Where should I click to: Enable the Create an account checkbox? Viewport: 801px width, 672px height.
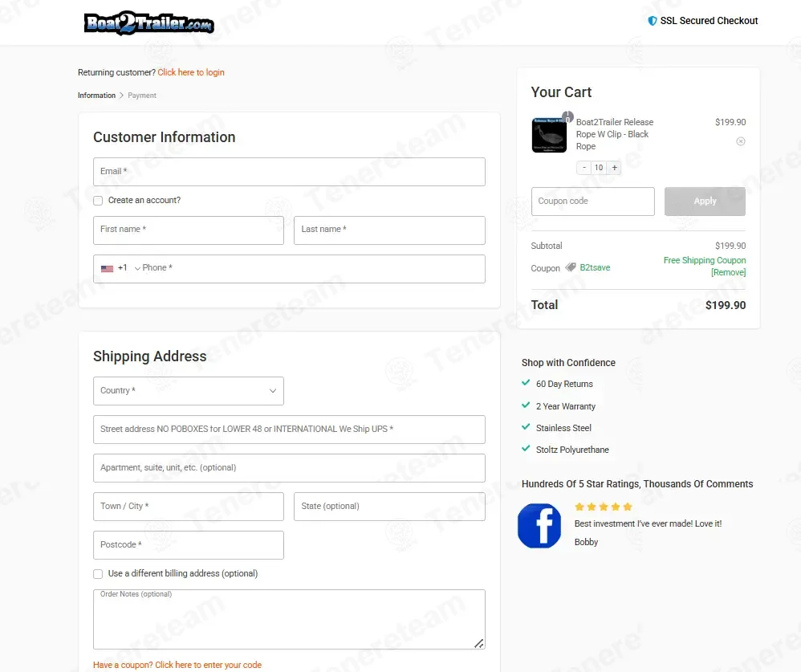[x=98, y=201]
